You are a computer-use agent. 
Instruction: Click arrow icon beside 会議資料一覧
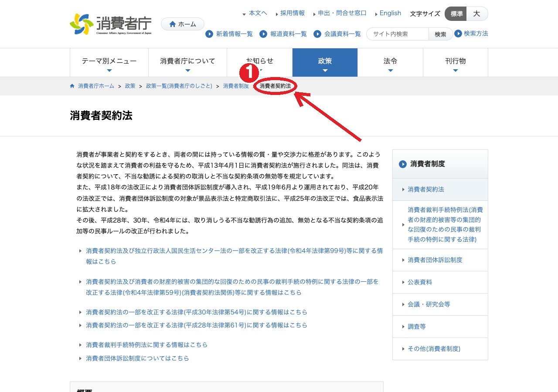click(x=317, y=34)
